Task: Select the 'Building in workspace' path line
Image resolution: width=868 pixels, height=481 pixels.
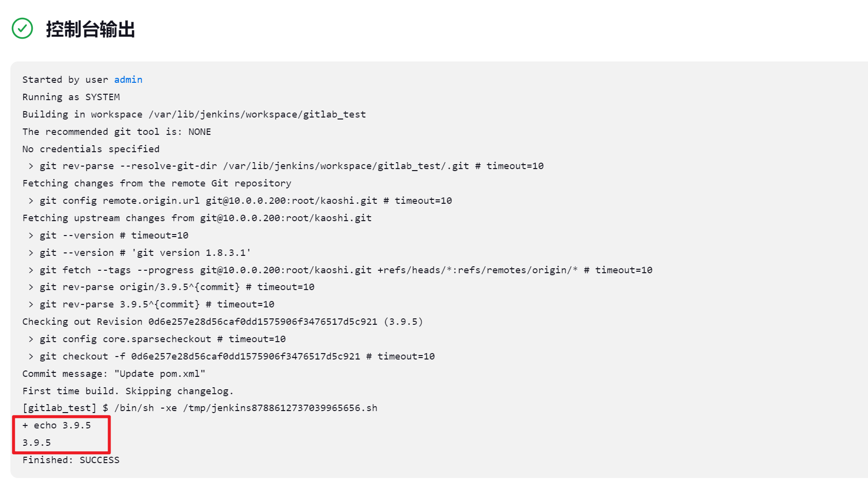Action: pos(194,114)
